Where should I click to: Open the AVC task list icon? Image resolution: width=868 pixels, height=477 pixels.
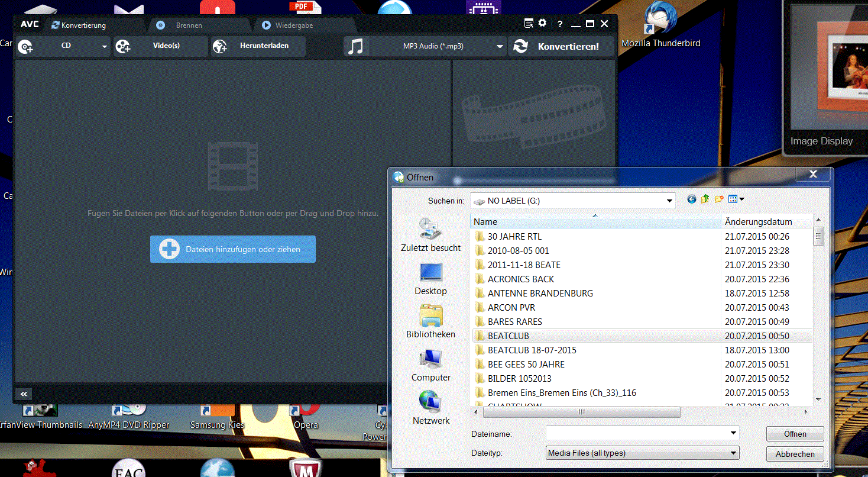click(529, 24)
